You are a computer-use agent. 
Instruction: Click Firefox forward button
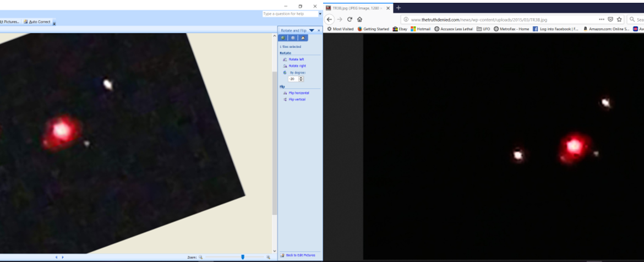coord(340,19)
